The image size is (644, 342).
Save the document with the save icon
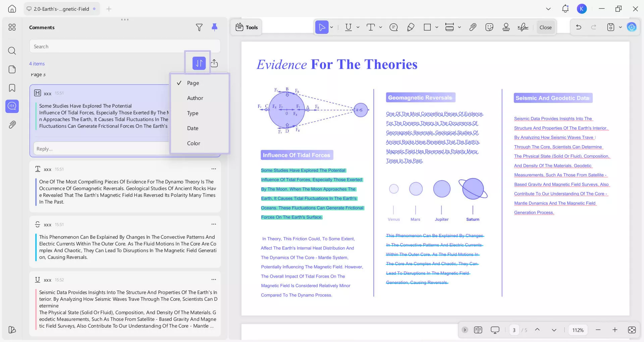[611, 27]
